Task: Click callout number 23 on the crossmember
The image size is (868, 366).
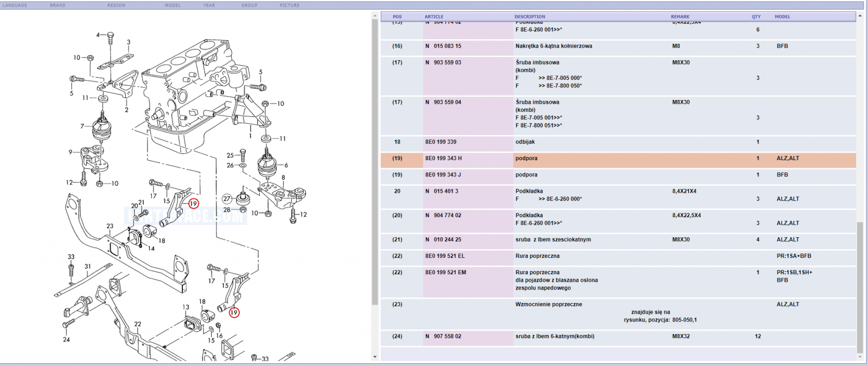Action: (110, 226)
